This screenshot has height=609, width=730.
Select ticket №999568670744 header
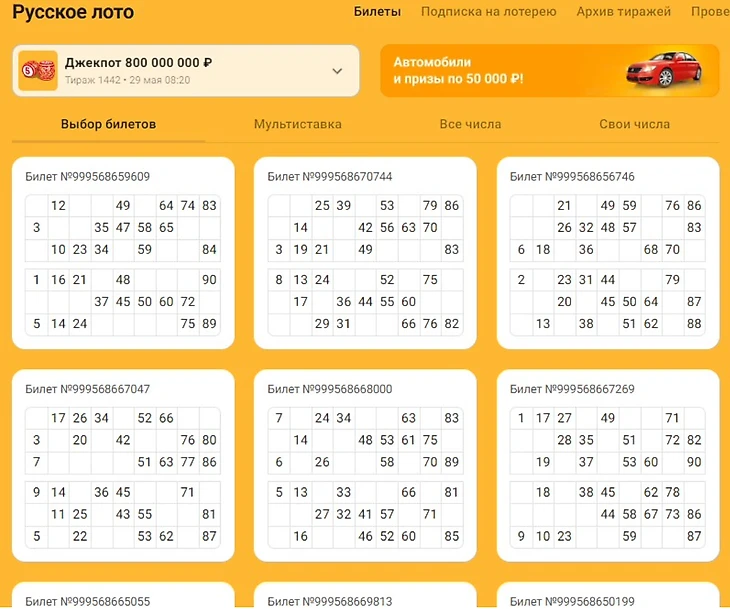pyautogui.click(x=330, y=176)
